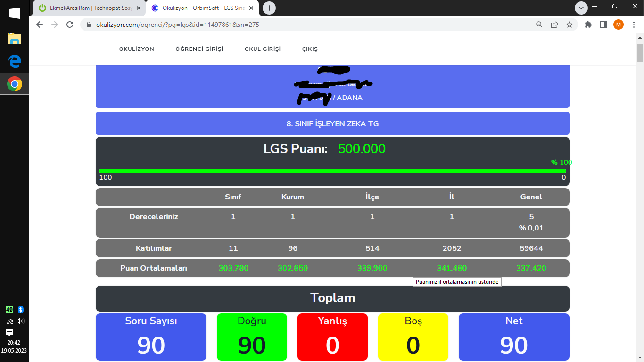Viewport: 644px width, 362px height.
Task: Click the İl participant count 2052
Action: 452,248
